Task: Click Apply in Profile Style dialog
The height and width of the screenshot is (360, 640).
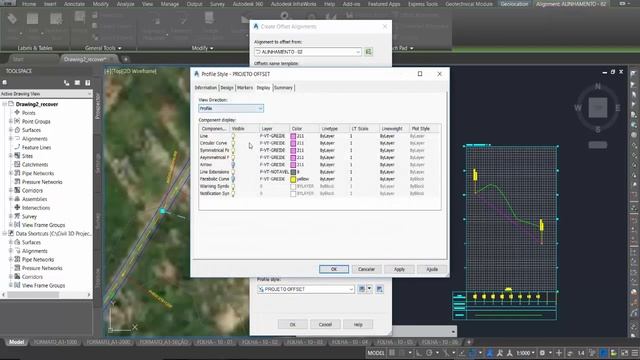Action: pyautogui.click(x=399, y=269)
